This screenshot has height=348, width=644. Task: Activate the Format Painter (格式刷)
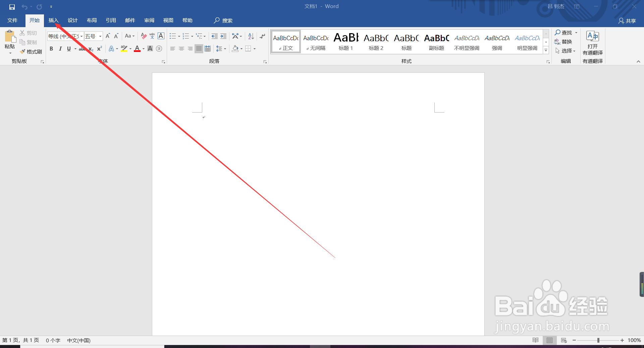tap(31, 52)
